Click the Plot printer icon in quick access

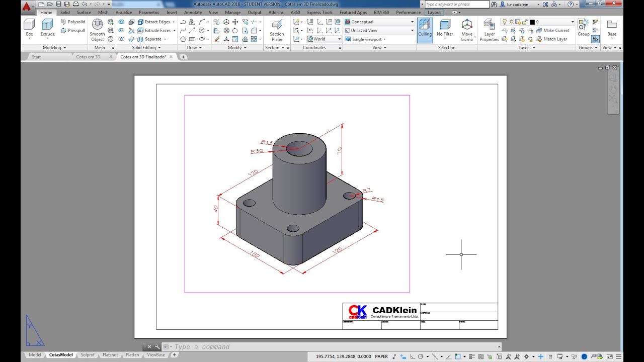coord(75,4)
